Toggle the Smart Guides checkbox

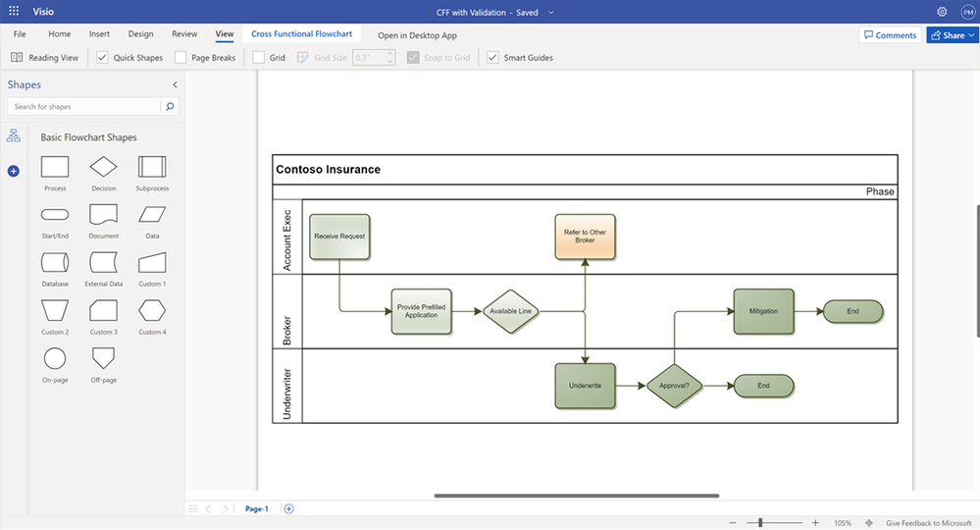pos(492,58)
